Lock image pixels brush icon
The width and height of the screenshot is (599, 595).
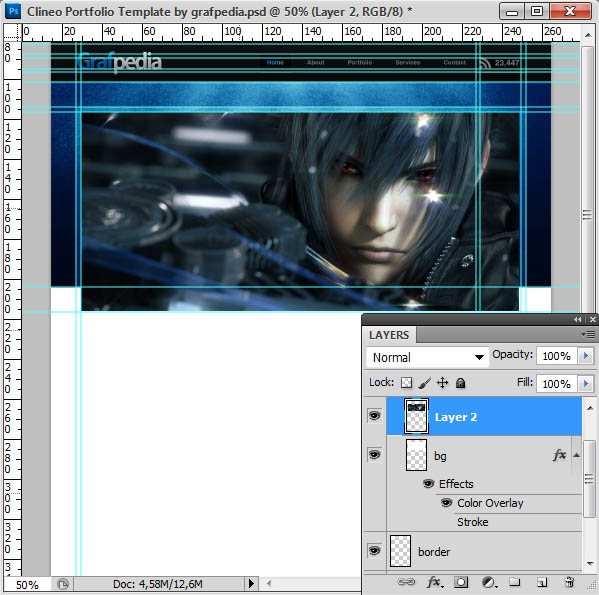point(424,383)
